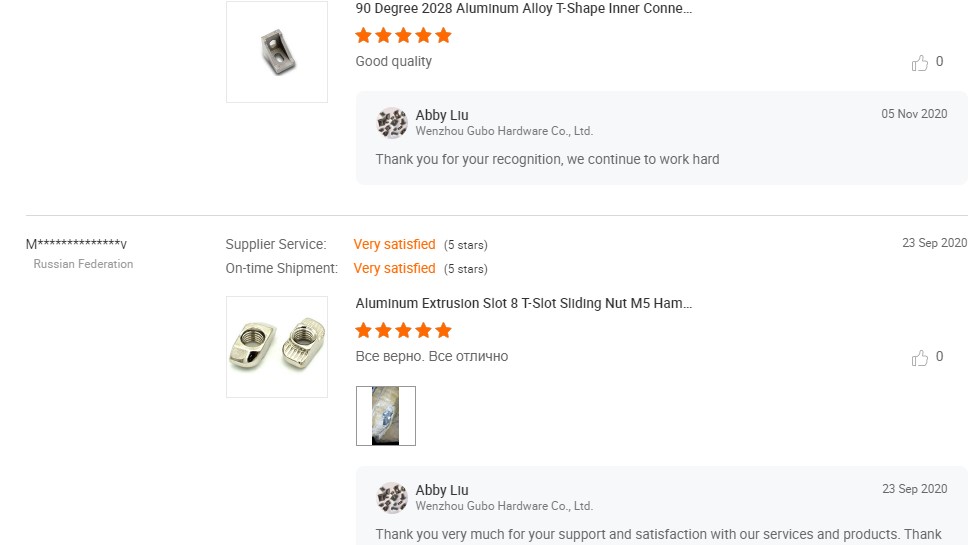Viewport: 969px width, 545px height.
Task: Click Wenzhou Gubo Hardware Co. in the 23 Sep reply
Action: tap(504, 506)
